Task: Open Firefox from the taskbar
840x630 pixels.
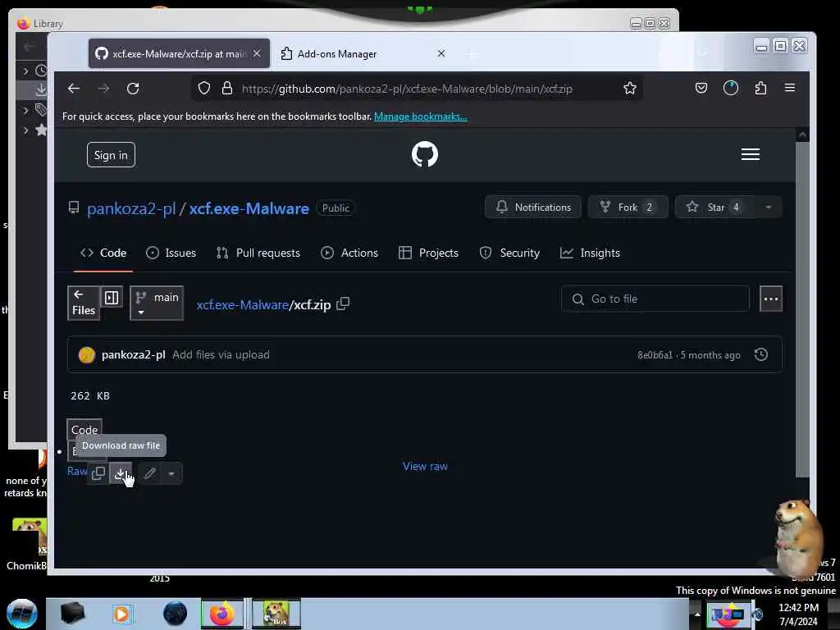Action: [222, 614]
